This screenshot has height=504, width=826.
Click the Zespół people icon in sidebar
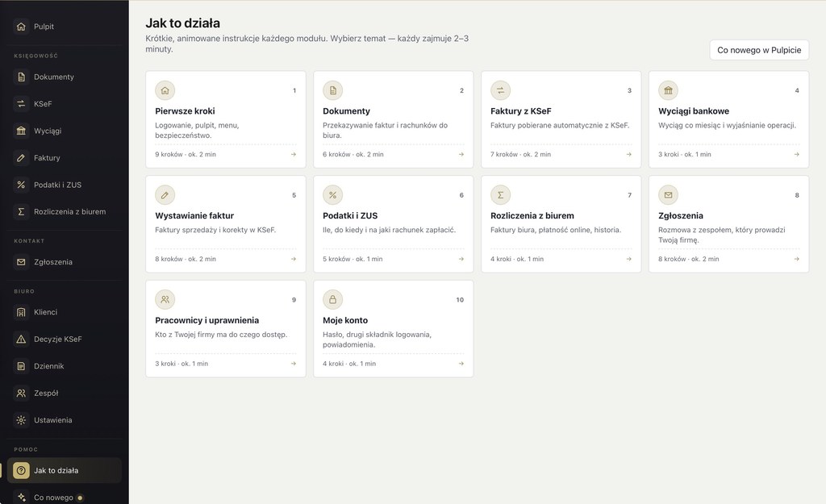(21, 393)
